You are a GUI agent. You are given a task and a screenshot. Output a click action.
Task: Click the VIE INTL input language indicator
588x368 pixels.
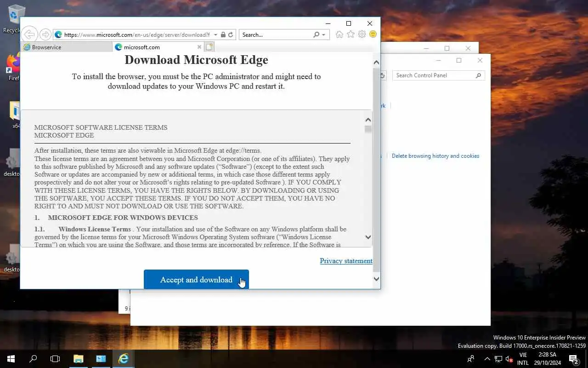[x=523, y=359]
